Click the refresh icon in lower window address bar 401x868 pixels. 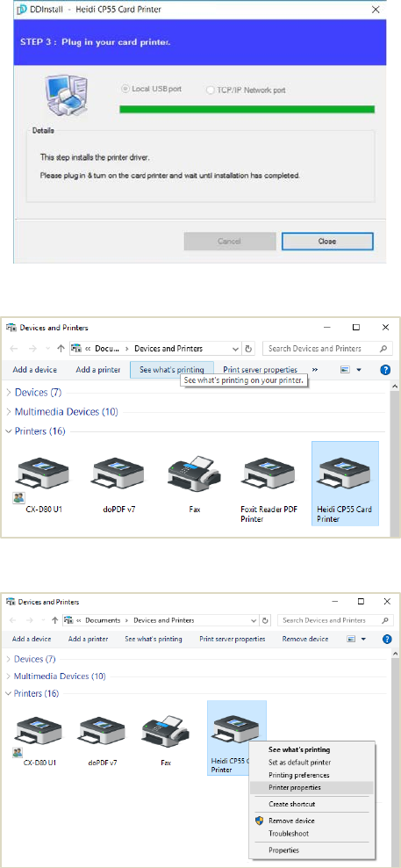(x=266, y=620)
